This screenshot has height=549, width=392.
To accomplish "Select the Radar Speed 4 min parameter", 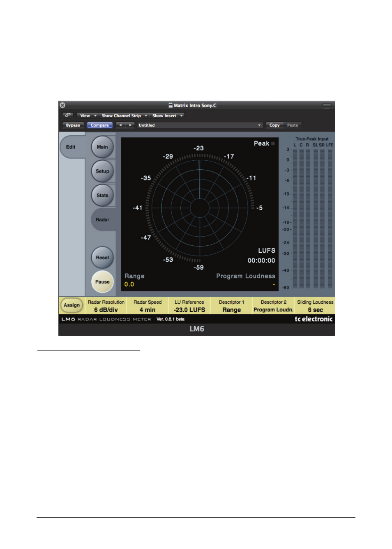I will pos(148,306).
